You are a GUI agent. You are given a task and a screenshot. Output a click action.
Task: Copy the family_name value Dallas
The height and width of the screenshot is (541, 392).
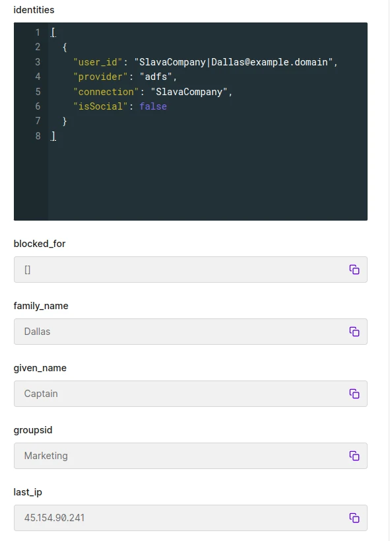click(354, 332)
